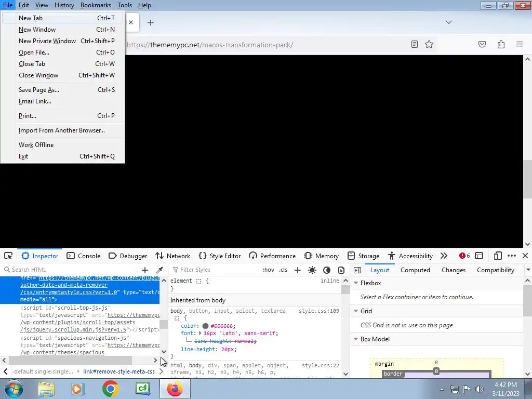The height and width of the screenshot is (399, 532).
Task: Save page to Pocket
Action: pos(482,44)
